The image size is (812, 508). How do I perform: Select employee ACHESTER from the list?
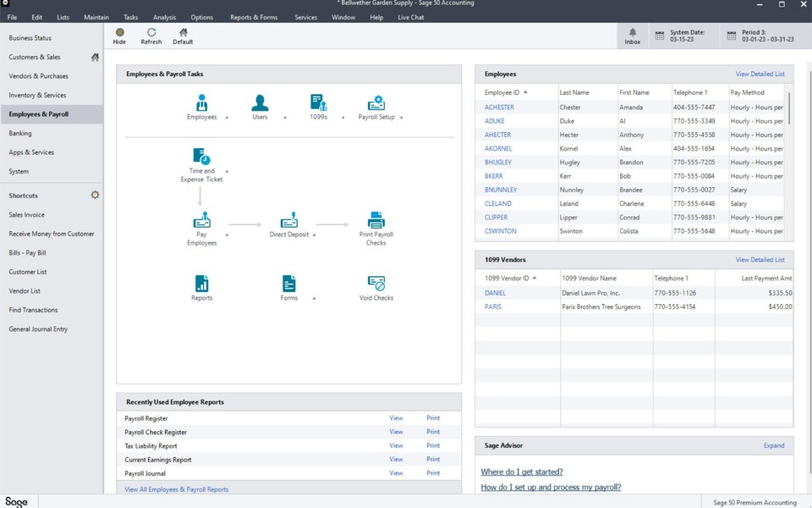click(x=500, y=107)
